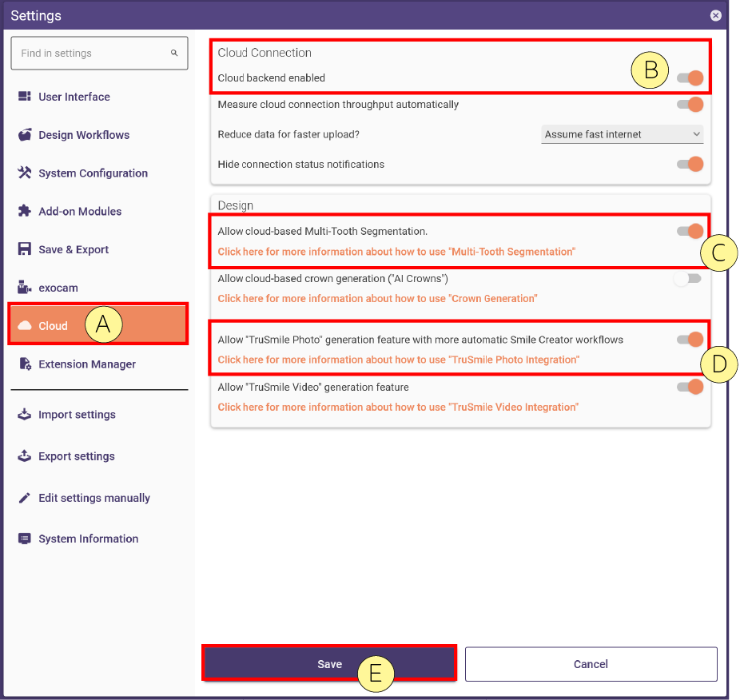Save the settings

(329, 664)
